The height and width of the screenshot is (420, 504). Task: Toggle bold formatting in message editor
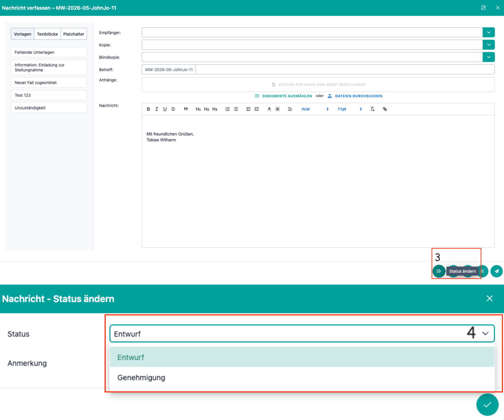coord(148,109)
